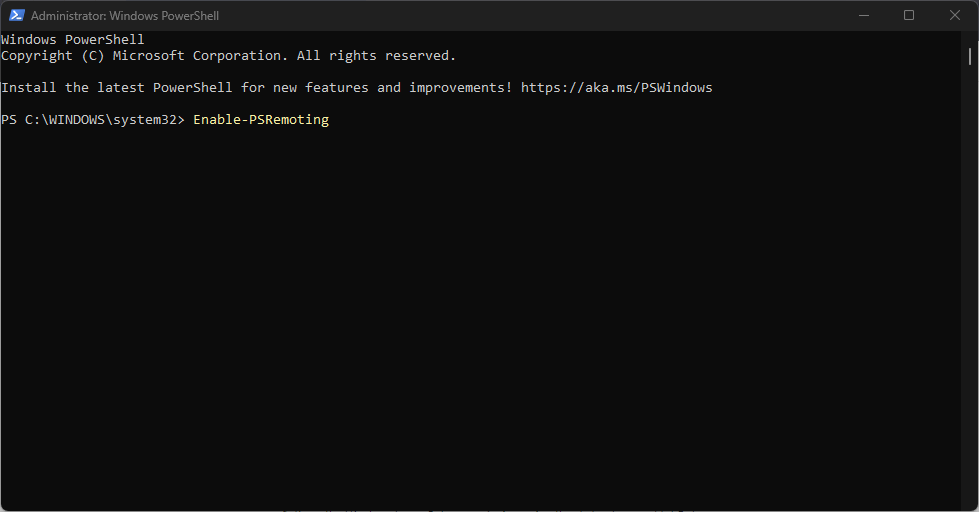Image resolution: width=979 pixels, height=512 pixels.
Task: Click the lower scrollbar track area
Action: (x=970, y=287)
